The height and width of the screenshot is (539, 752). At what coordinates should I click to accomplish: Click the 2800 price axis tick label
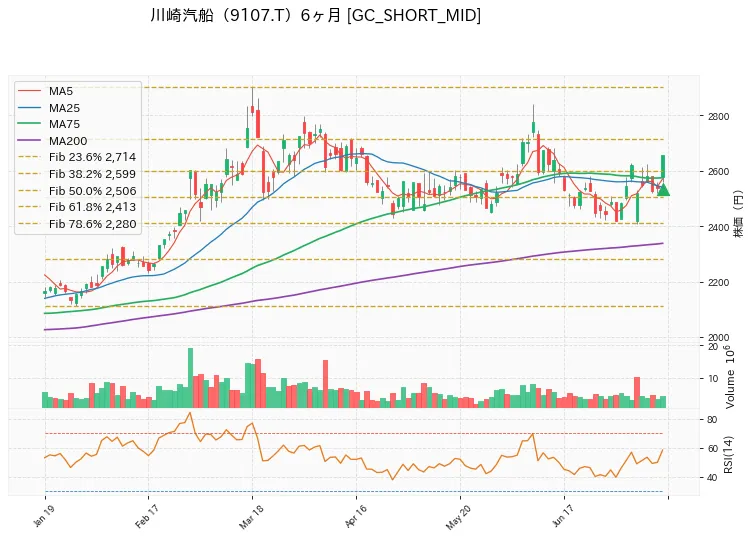coord(718,117)
